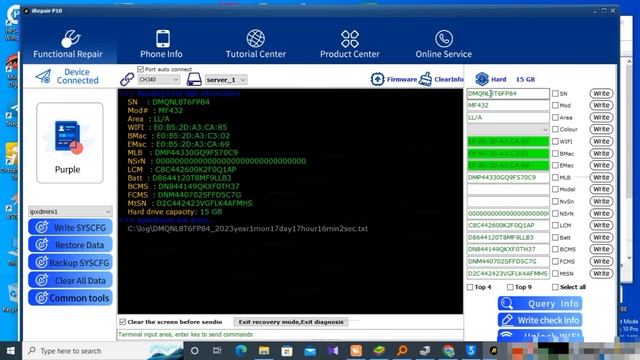Check the MLB checkbox
The height and width of the screenshot is (360, 640).
click(x=555, y=178)
